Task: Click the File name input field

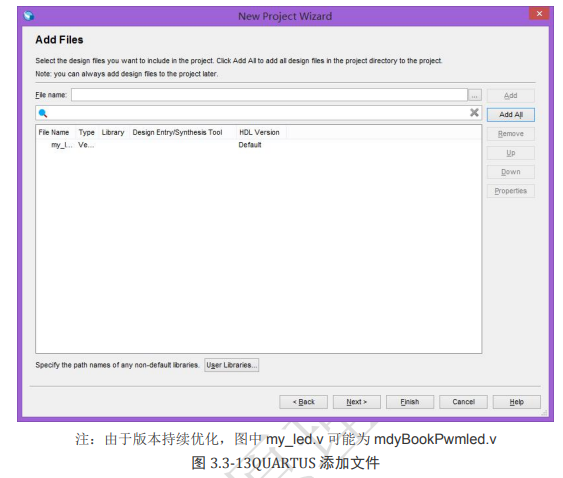Action: pyautogui.click(x=270, y=95)
